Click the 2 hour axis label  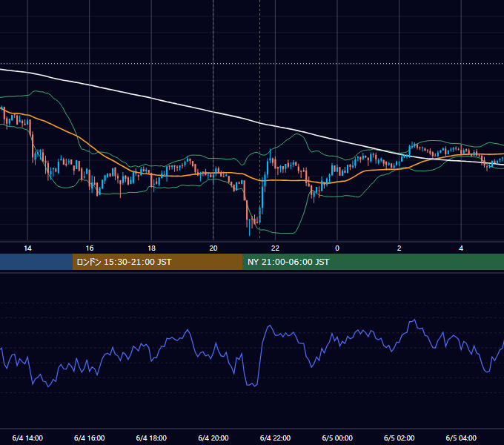click(x=399, y=248)
